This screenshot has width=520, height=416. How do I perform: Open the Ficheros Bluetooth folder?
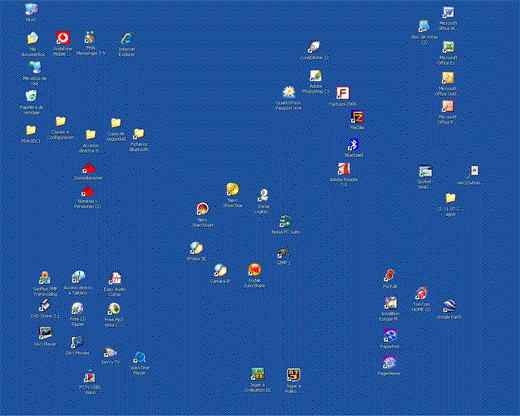pyautogui.click(x=139, y=134)
